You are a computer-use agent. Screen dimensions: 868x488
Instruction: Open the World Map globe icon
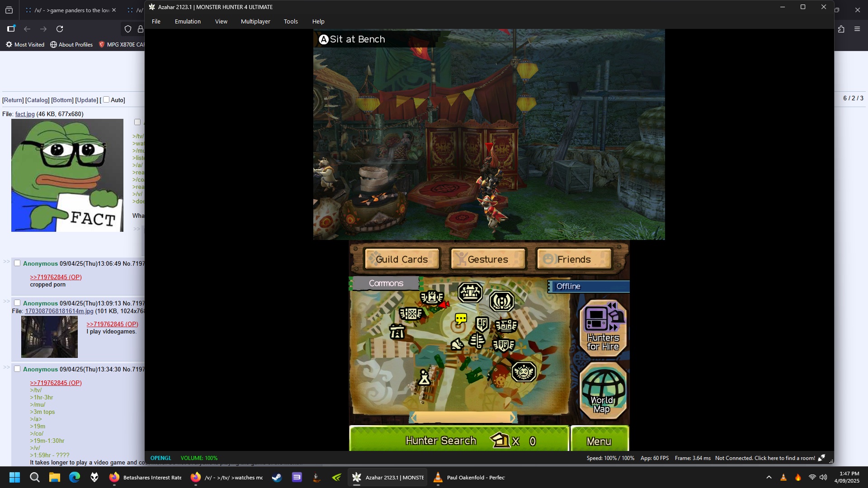pyautogui.click(x=604, y=390)
